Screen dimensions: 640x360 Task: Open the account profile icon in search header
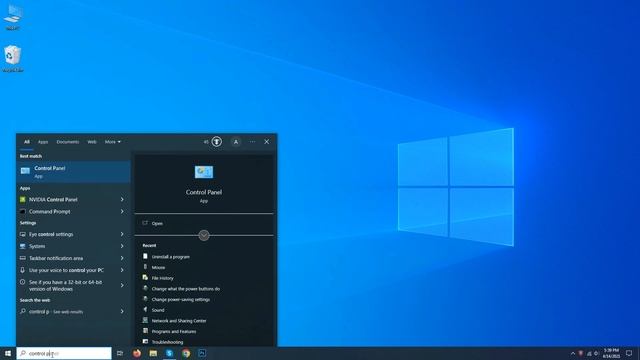pyautogui.click(x=236, y=142)
